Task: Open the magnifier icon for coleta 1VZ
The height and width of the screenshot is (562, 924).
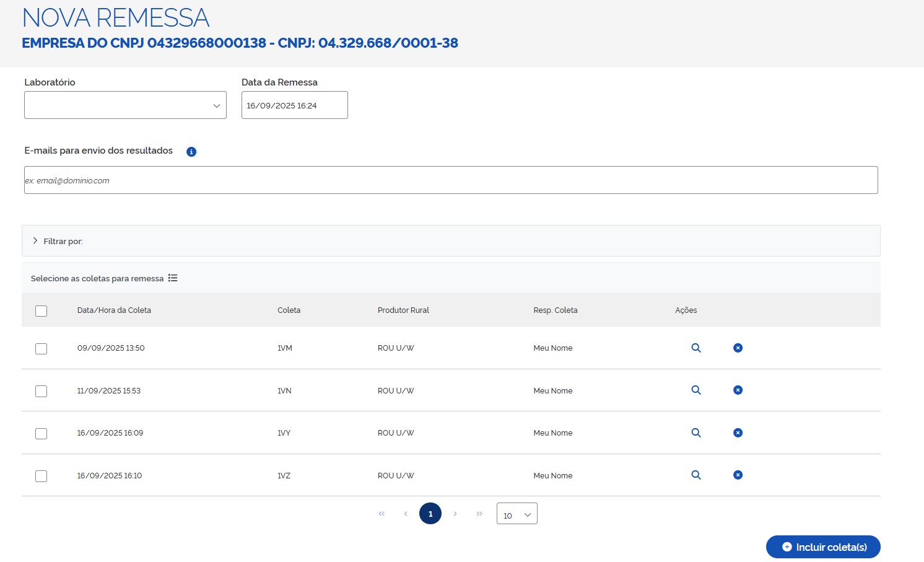Action: (x=696, y=475)
